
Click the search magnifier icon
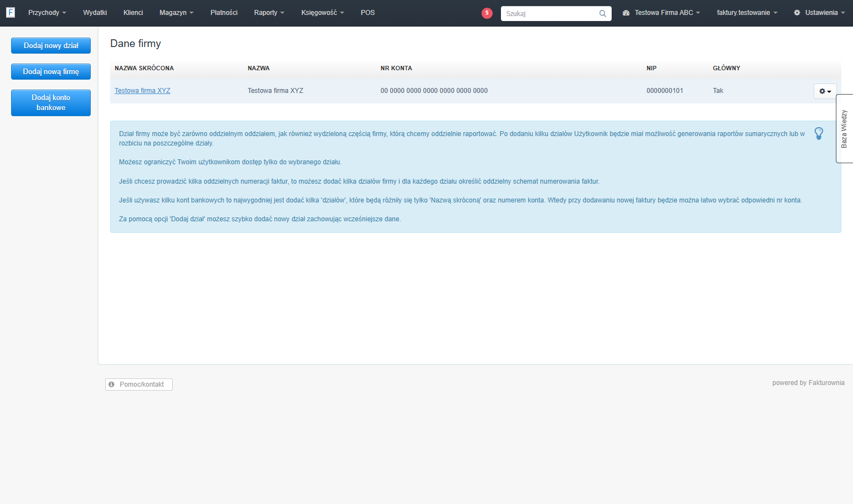(x=603, y=14)
